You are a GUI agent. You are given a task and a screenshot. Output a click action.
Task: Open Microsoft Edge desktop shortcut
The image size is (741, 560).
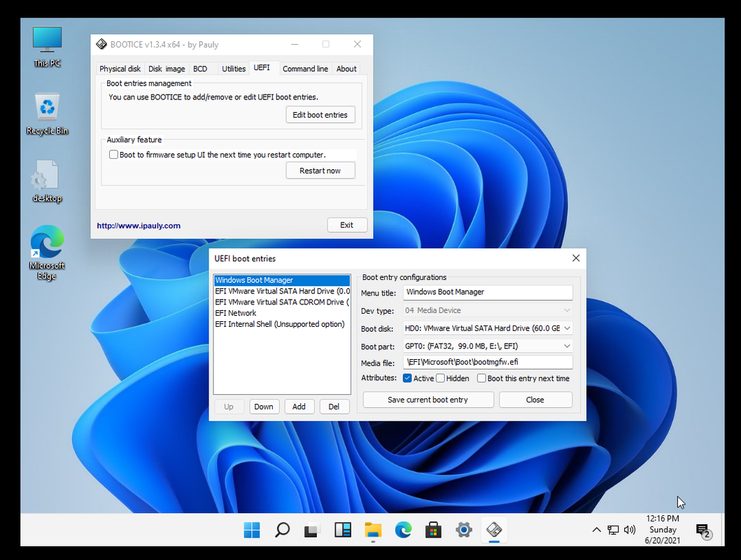pos(47,253)
